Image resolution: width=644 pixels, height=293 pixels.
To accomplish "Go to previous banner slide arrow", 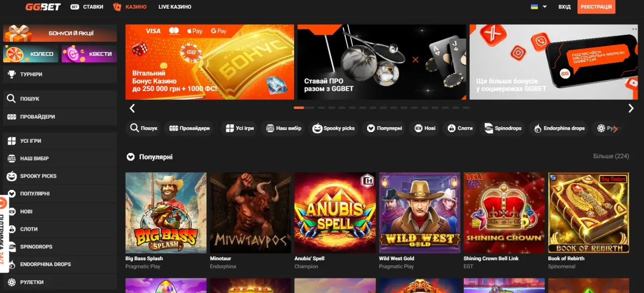I will [x=132, y=108].
